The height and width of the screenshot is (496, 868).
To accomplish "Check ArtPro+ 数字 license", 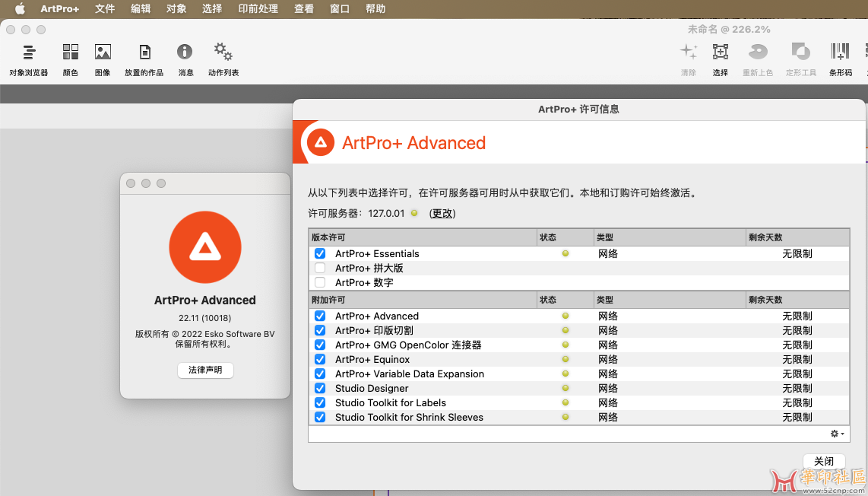I will point(320,283).
